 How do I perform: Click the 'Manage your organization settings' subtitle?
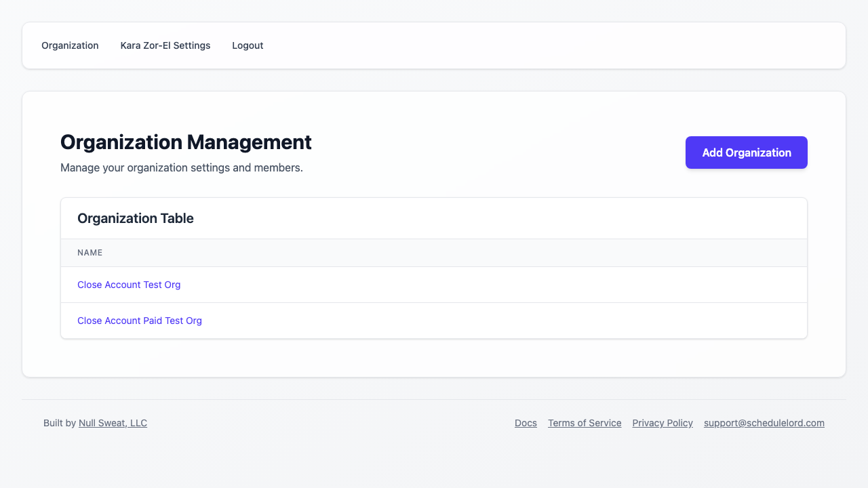[x=182, y=167]
